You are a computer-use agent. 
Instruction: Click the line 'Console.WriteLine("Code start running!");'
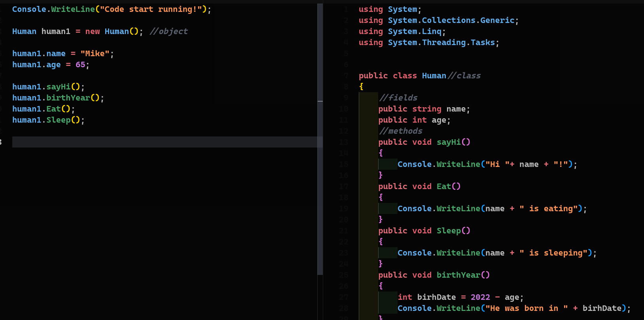(112, 9)
